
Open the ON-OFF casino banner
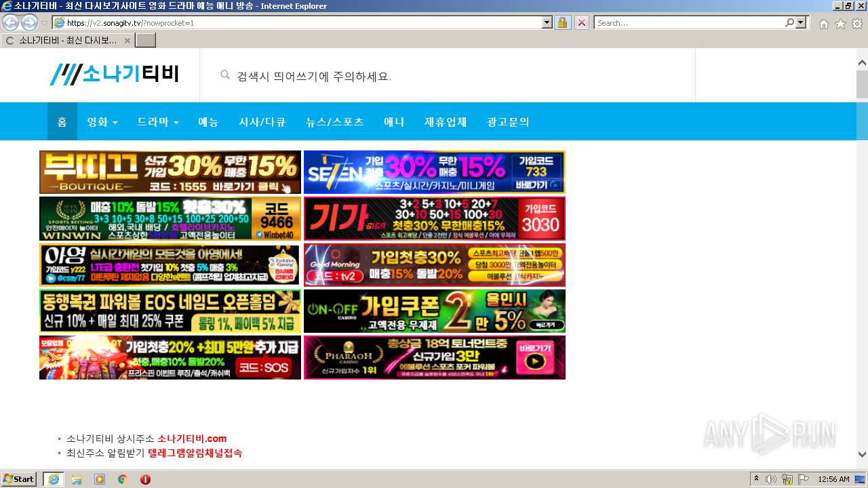[x=435, y=311]
